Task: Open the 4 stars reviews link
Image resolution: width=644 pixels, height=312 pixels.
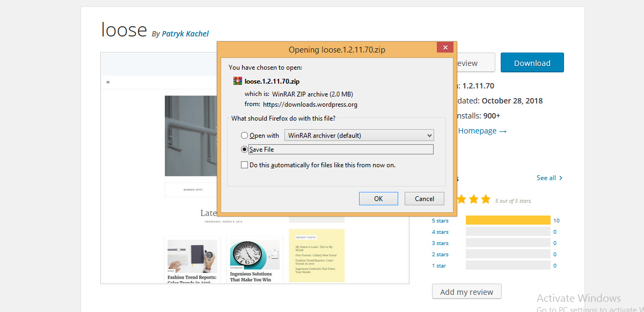Action: click(x=440, y=232)
